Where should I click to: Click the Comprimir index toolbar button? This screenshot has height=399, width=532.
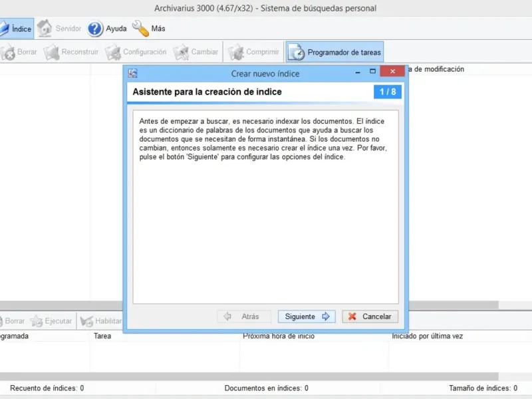click(253, 52)
